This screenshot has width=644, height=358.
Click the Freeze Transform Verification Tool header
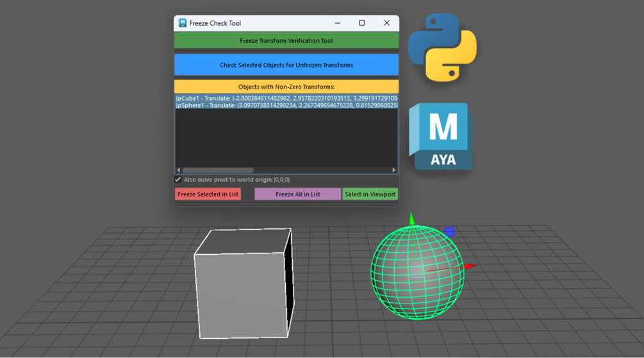coord(286,40)
